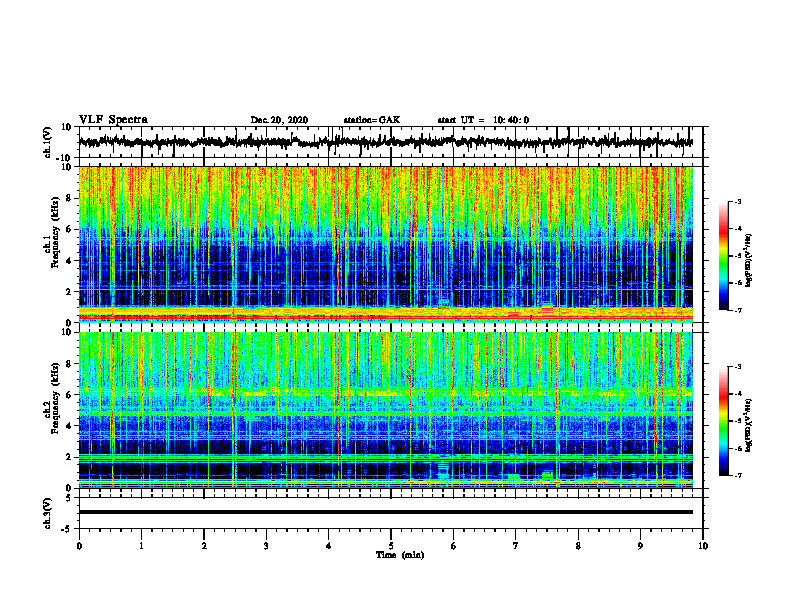Image resolution: width=792 pixels, height=612 pixels.
Task: Click the "4" kHz tick on ch.2 frequency axis
Action: tap(69, 426)
